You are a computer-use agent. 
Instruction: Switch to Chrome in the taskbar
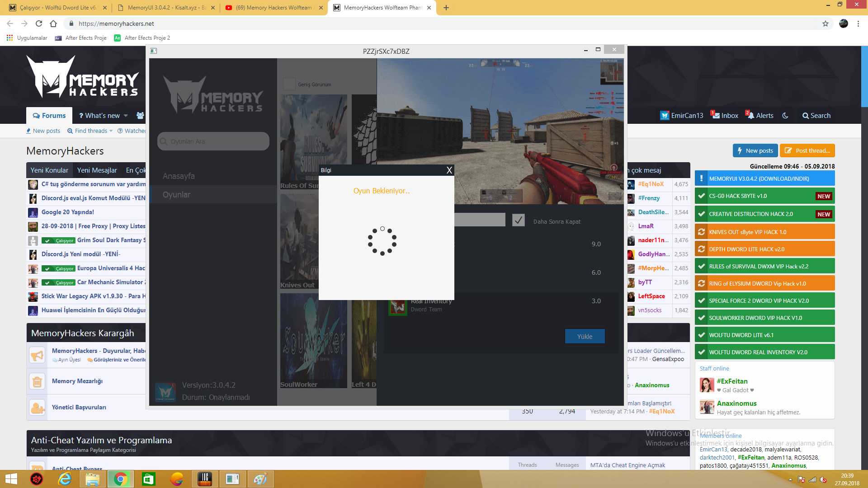pos(121,479)
